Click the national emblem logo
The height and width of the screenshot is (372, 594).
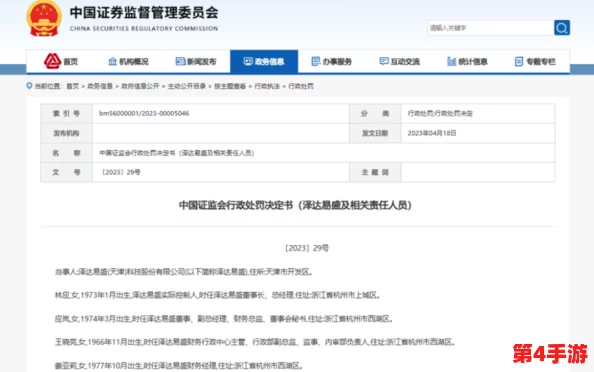pyautogui.click(x=44, y=18)
